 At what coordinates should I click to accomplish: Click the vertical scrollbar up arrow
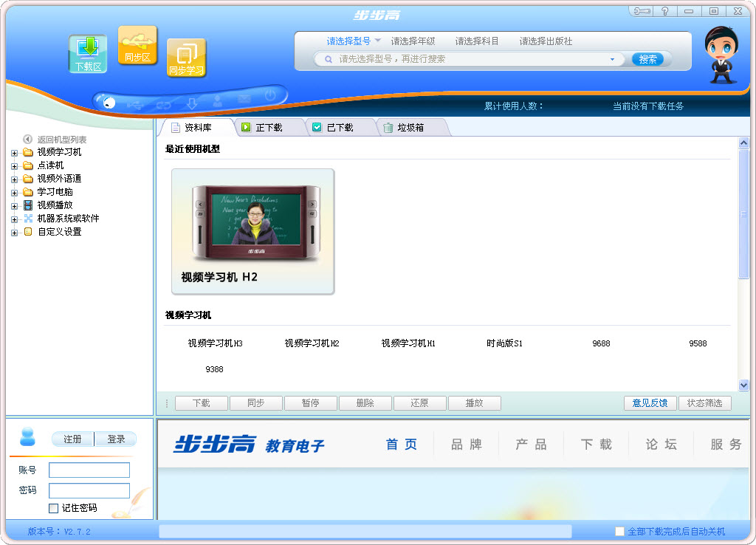click(743, 143)
